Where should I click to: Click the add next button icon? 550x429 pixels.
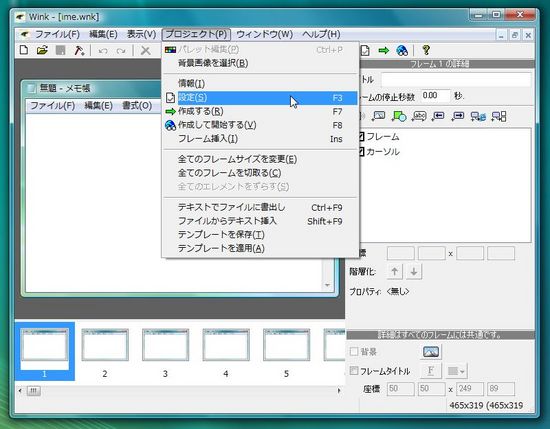click(458, 116)
